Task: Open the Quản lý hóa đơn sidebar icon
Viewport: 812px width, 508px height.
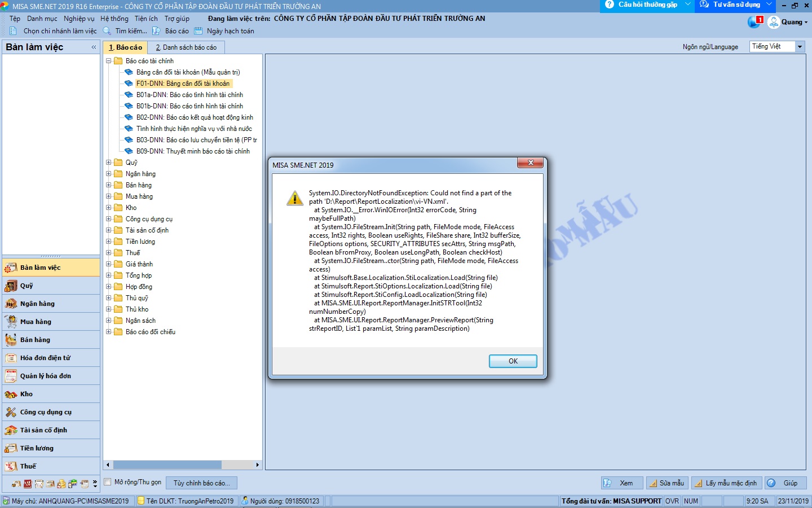Action: (11, 376)
